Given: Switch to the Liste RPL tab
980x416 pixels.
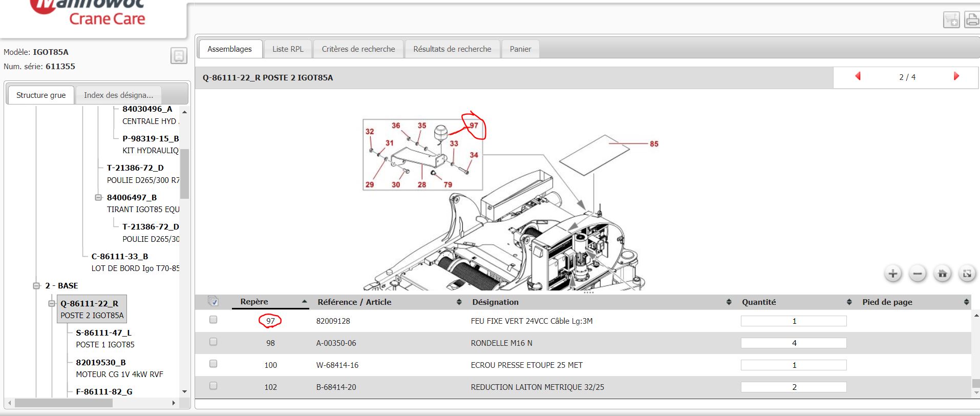Looking at the screenshot, I should click(288, 49).
